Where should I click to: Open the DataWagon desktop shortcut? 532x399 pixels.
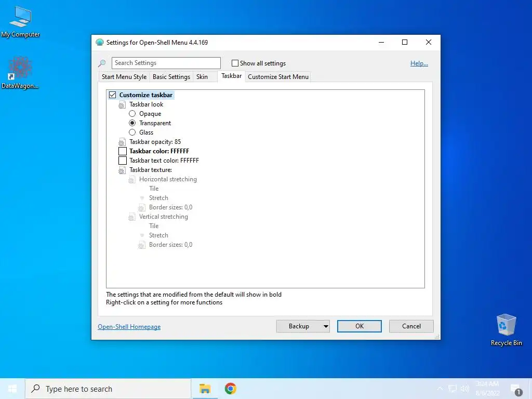(x=20, y=73)
